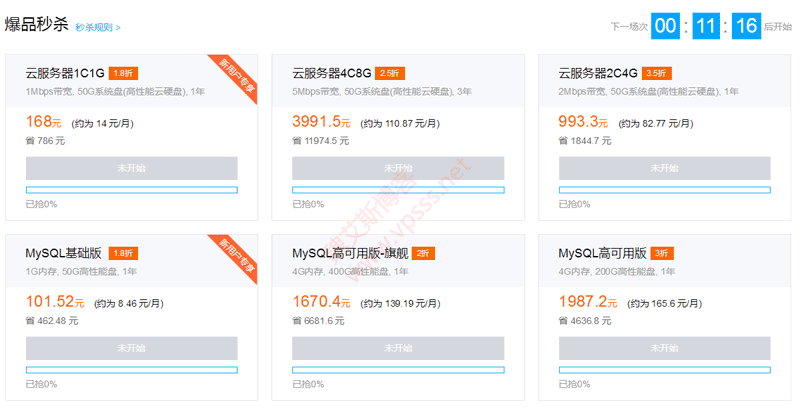Click the 1.8折 badge on 云服务器1C1G

[123, 73]
